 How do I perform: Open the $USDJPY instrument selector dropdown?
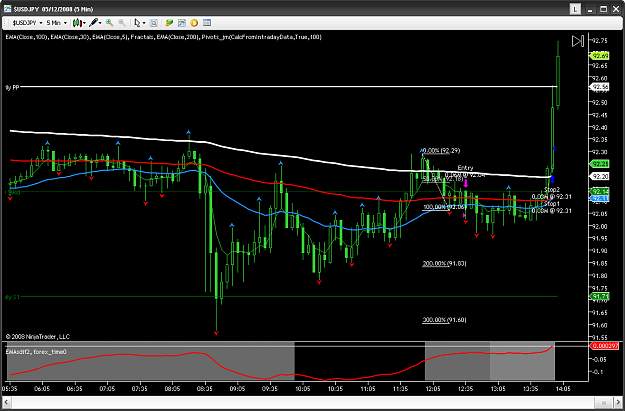[x=27, y=23]
